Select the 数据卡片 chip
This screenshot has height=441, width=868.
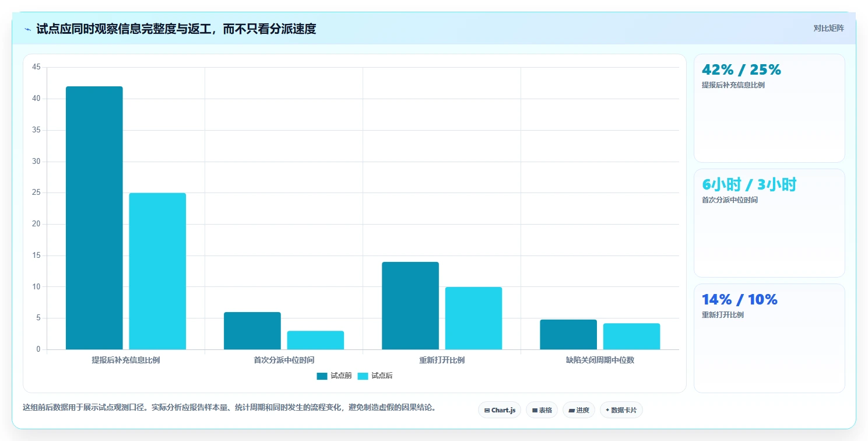point(621,410)
